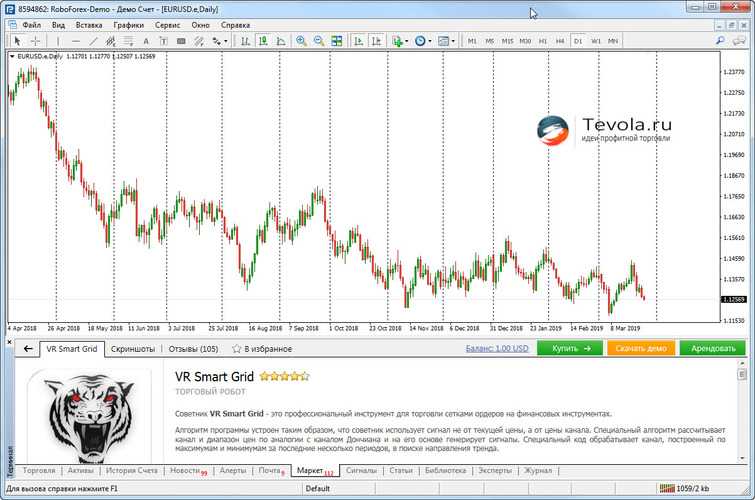This screenshot has width=755, height=500.
Task: Pick the horizontal line drawing tool
Action: click(76, 41)
